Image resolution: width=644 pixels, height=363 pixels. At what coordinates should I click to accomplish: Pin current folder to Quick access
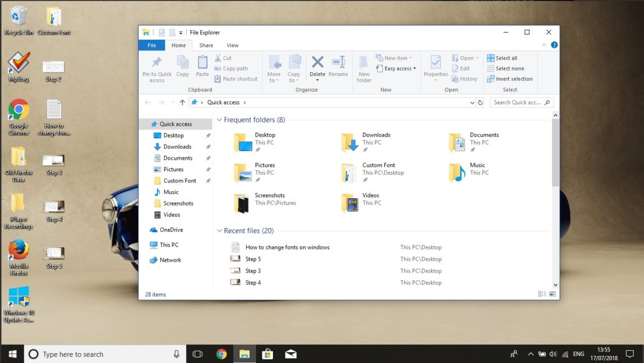click(156, 67)
